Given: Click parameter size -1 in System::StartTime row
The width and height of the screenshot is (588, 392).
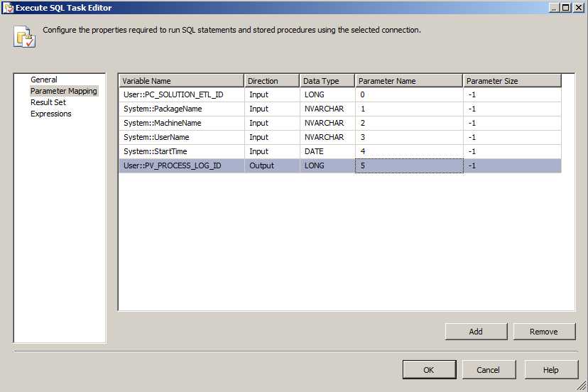Looking at the screenshot, I should coord(512,151).
